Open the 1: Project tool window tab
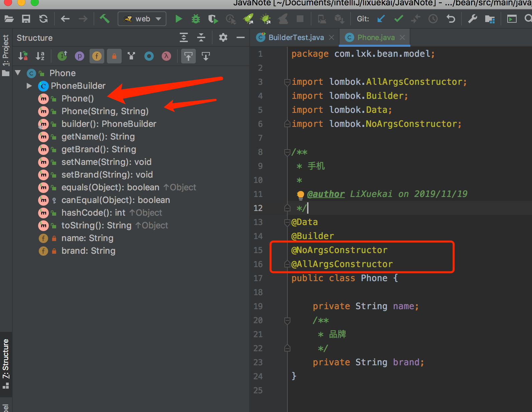The width and height of the screenshot is (532, 412). (6, 55)
